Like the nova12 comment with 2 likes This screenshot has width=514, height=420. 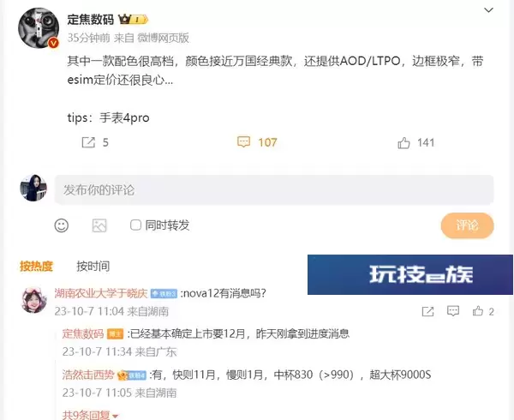(x=478, y=311)
